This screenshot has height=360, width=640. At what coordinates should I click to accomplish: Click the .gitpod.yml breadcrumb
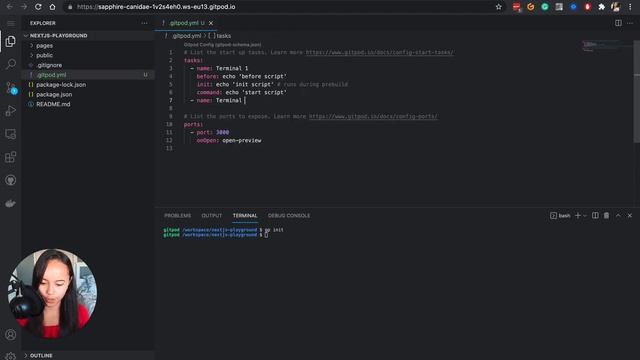[x=186, y=36]
